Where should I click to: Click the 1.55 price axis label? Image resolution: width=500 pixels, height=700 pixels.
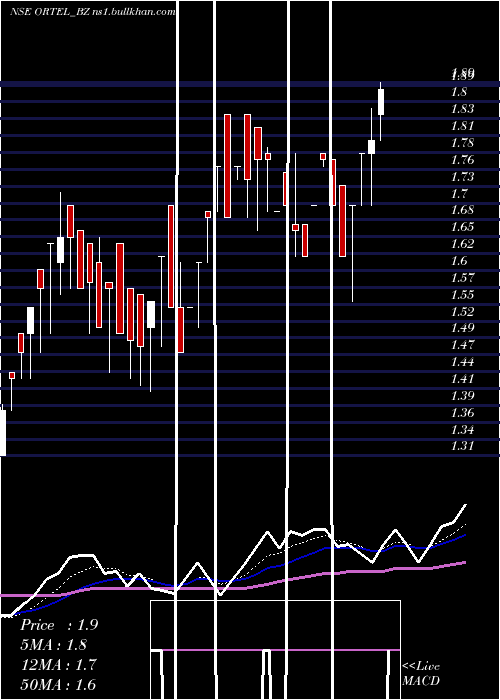[x=462, y=295]
